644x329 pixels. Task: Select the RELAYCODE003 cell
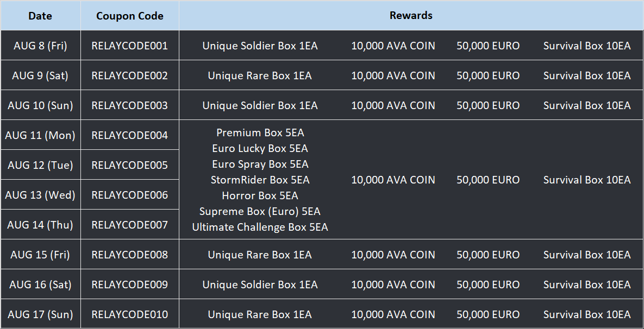click(x=130, y=105)
